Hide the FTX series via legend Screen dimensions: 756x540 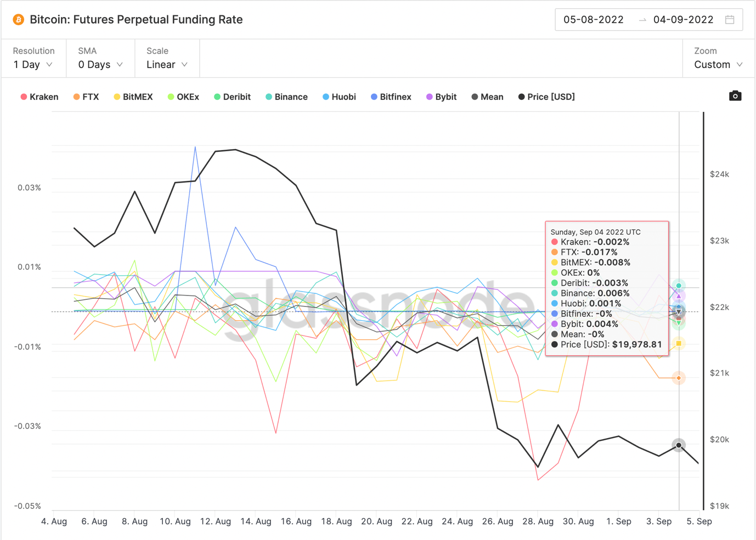tap(86, 97)
